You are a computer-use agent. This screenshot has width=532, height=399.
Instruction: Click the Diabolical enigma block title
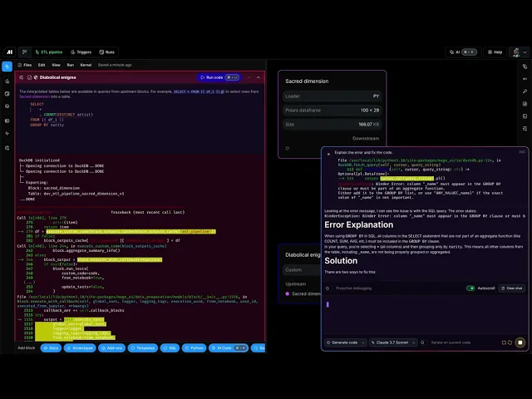click(x=57, y=77)
